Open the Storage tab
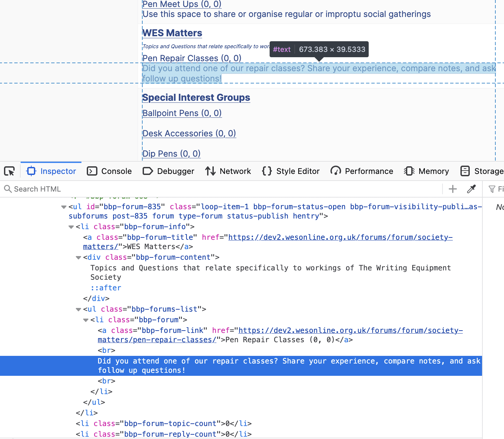 (482, 171)
